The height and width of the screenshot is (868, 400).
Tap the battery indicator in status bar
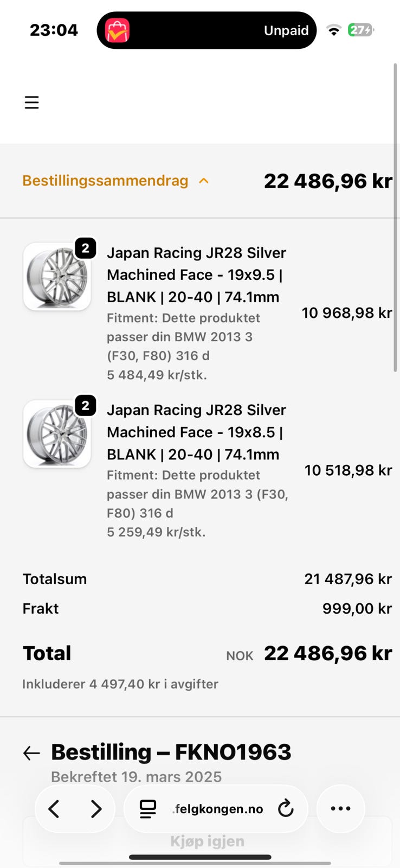360,30
